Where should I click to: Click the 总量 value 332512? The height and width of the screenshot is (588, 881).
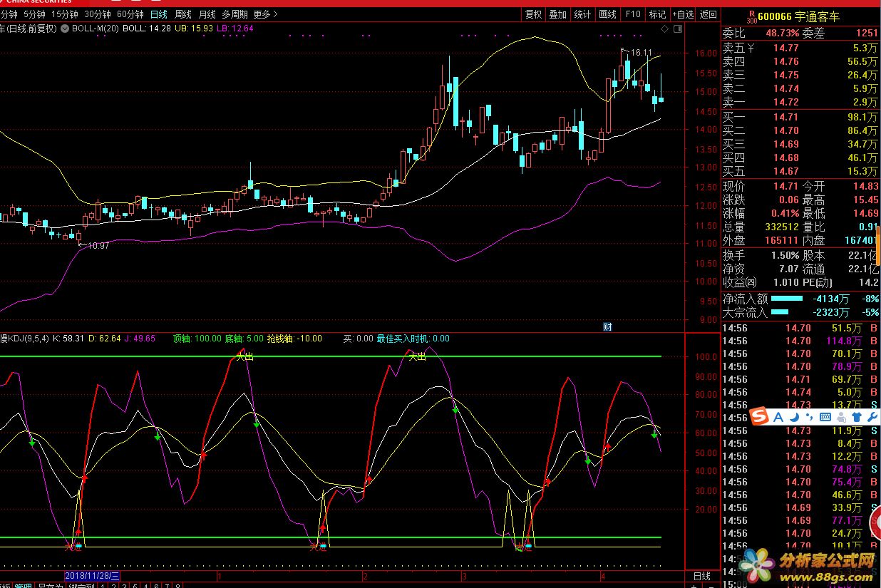(781, 227)
